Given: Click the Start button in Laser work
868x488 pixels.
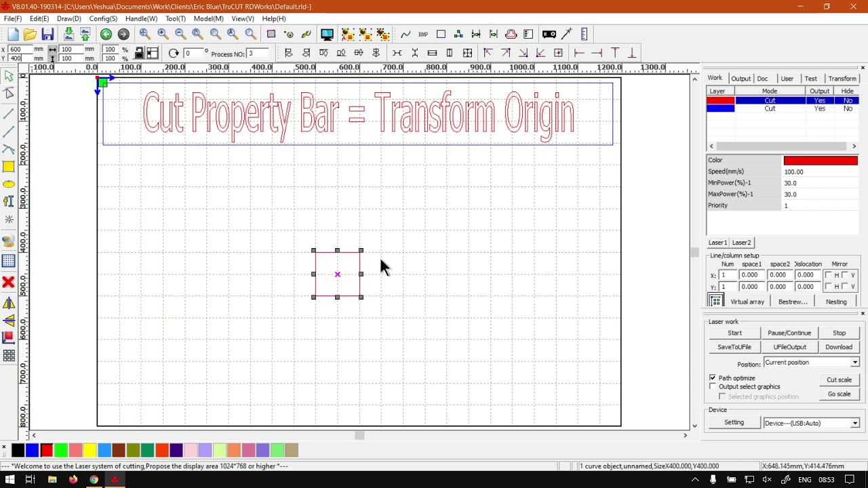Looking at the screenshot, I should point(734,333).
